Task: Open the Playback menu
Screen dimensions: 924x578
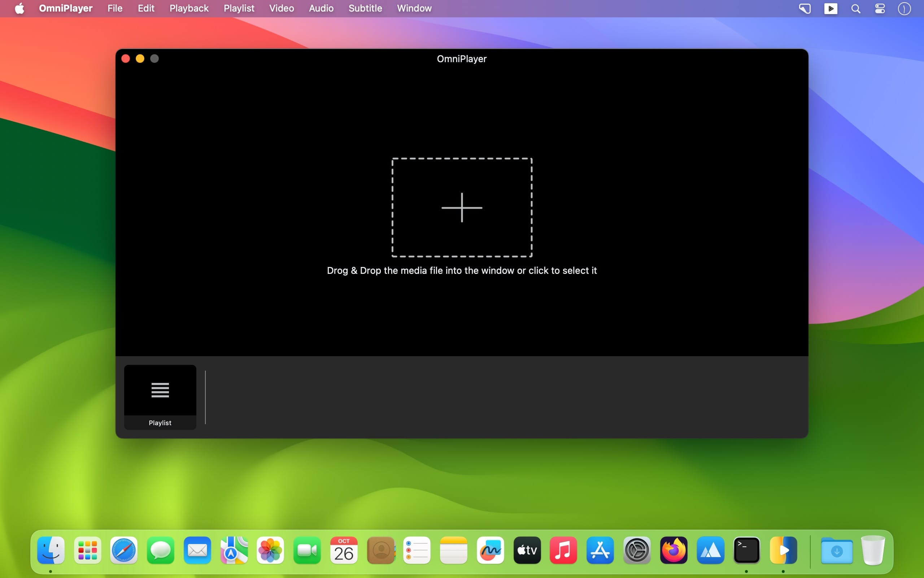Action: click(x=189, y=8)
